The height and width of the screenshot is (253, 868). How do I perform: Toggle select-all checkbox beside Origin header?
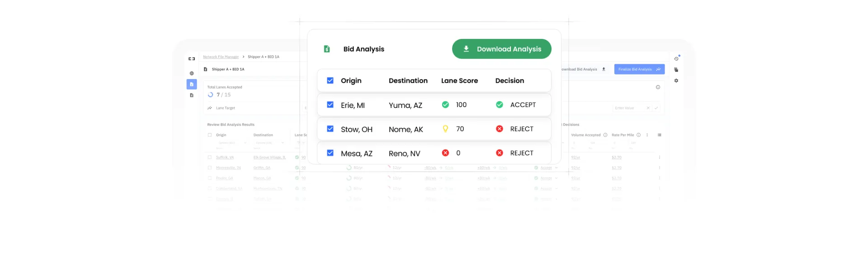click(330, 80)
